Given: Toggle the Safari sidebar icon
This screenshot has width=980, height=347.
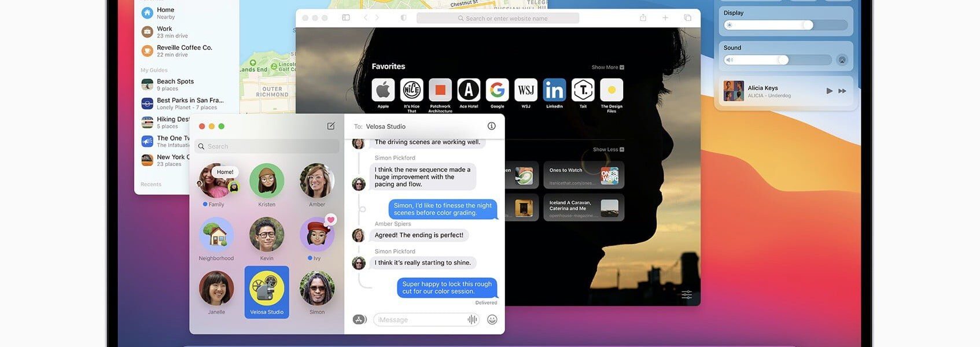Looking at the screenshot, I should pyautogui.click(x=346, y=18).
